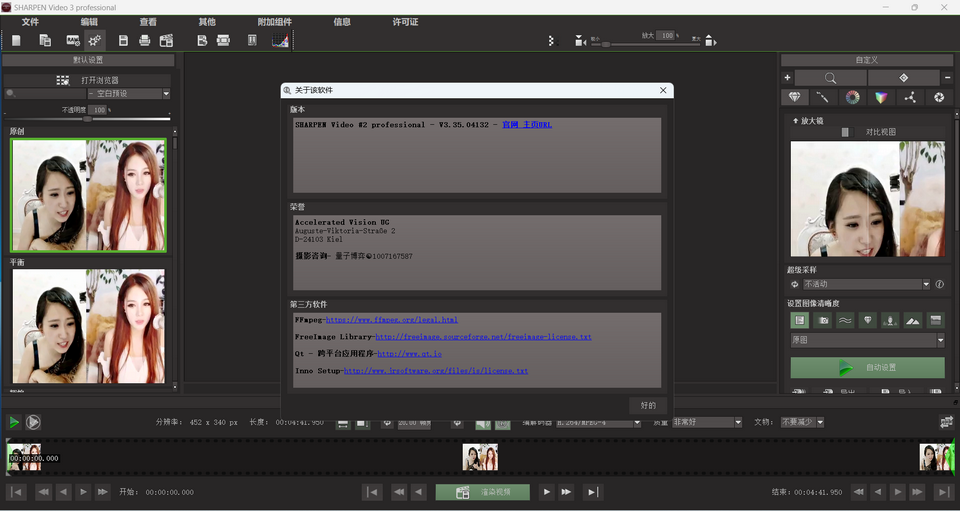Click the green play button above timeline
The image size is (960, 511).
13,422
